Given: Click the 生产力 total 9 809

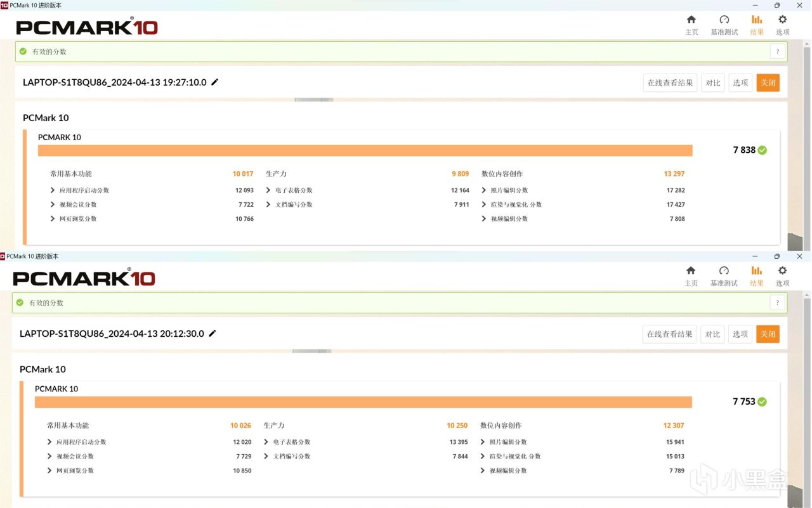Looking at the screenshot, I should pos(461,174).
